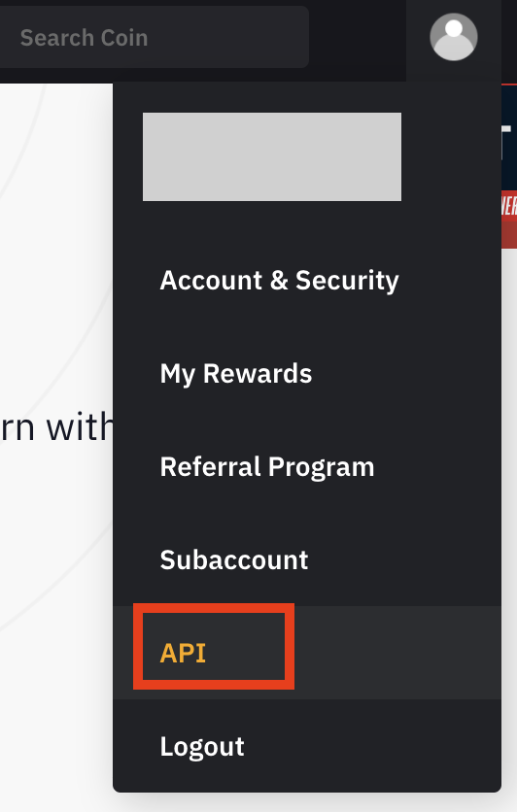Choose the highlighted API menu item
Screen dimensions: 517x812
coord(183,653)
